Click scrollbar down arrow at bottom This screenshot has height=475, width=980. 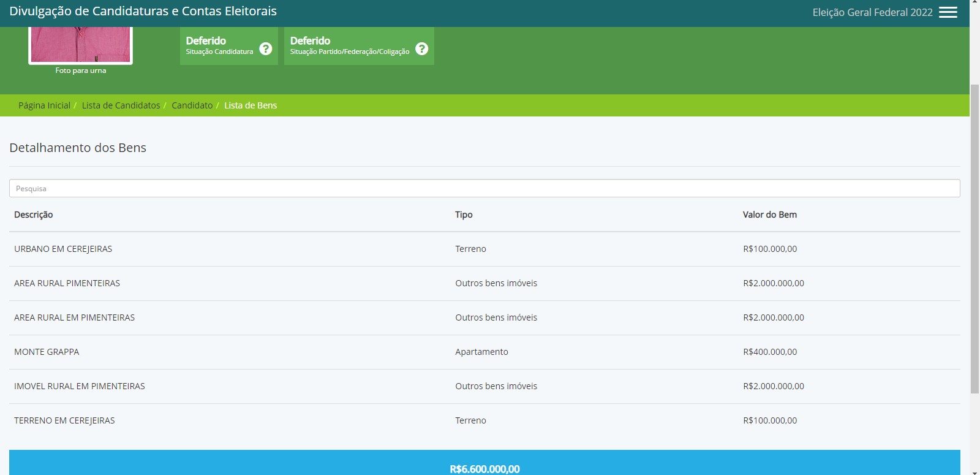[974, 471]
